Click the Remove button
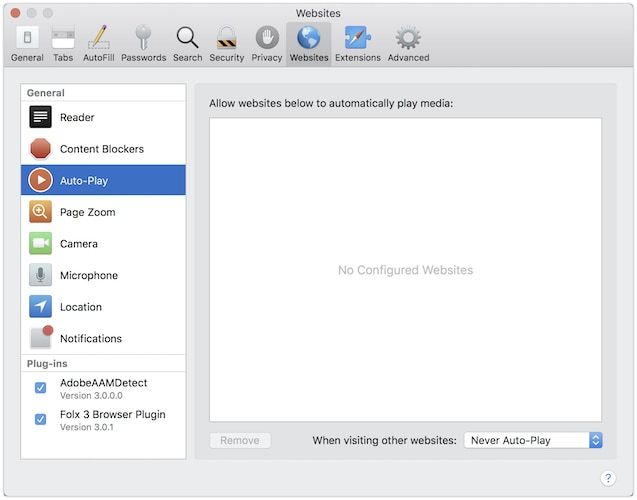This screenshot has height=500, width=637. coord(240,440)
